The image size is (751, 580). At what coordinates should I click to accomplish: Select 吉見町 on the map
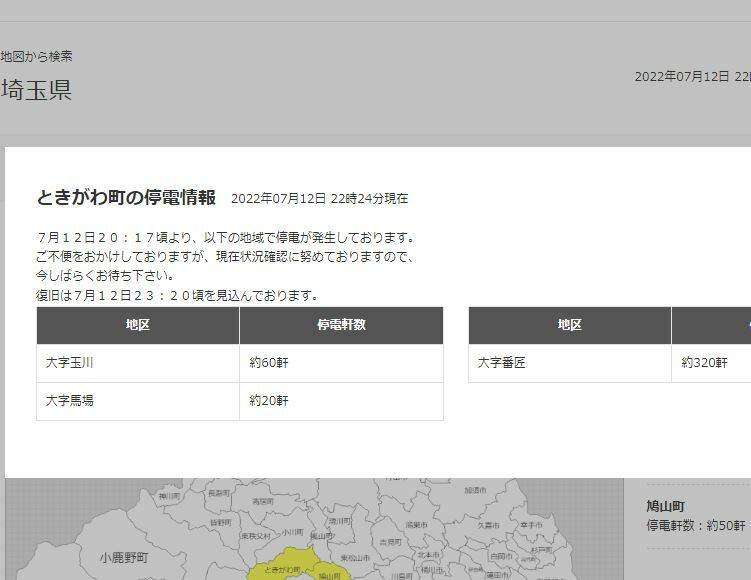[389, 541]
